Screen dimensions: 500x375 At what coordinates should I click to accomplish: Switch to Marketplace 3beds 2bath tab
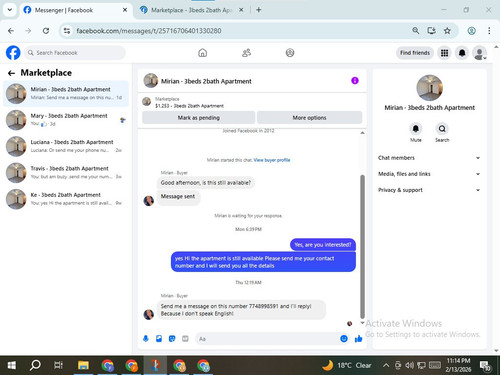tap(191, 10)
